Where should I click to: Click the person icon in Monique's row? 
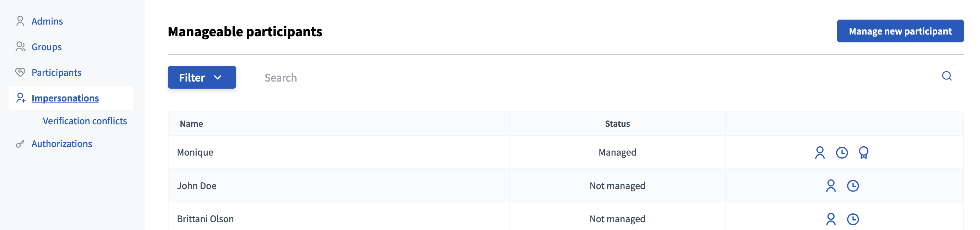(820, 153)
